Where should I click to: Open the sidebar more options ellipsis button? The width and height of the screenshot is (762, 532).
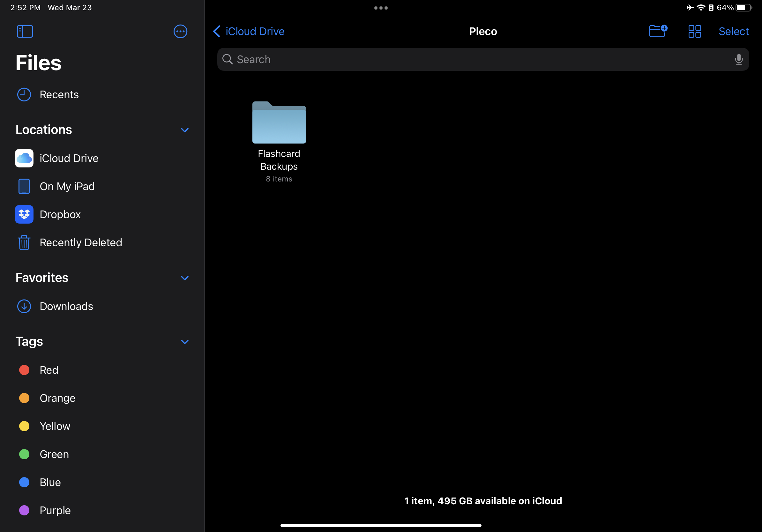point(180,32)
